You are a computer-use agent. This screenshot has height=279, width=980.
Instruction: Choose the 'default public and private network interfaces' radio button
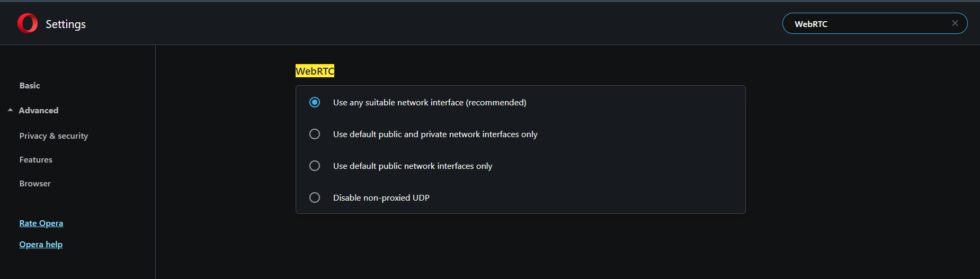315,134
